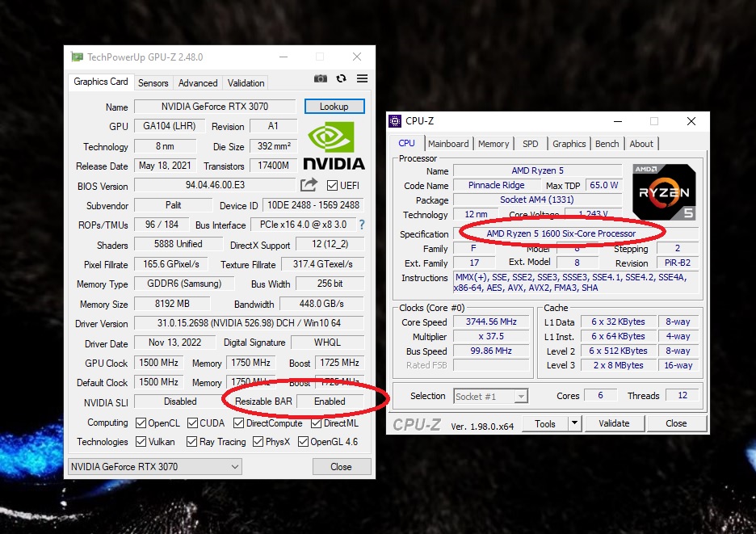Click the Resizable BAR Enabled value
Viewport: 756px width, 534px height.
[x=330, y=402]
